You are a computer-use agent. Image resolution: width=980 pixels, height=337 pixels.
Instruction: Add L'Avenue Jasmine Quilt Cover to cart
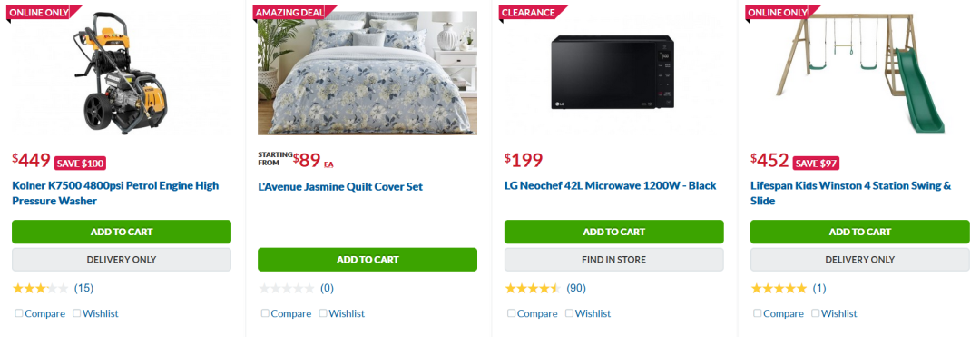point(367,260)
